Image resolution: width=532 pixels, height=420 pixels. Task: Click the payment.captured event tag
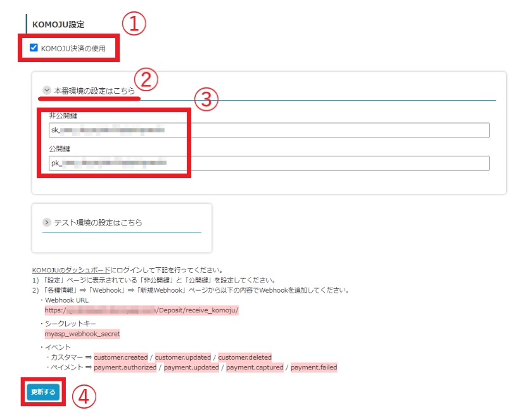click(x=255, y=367)
